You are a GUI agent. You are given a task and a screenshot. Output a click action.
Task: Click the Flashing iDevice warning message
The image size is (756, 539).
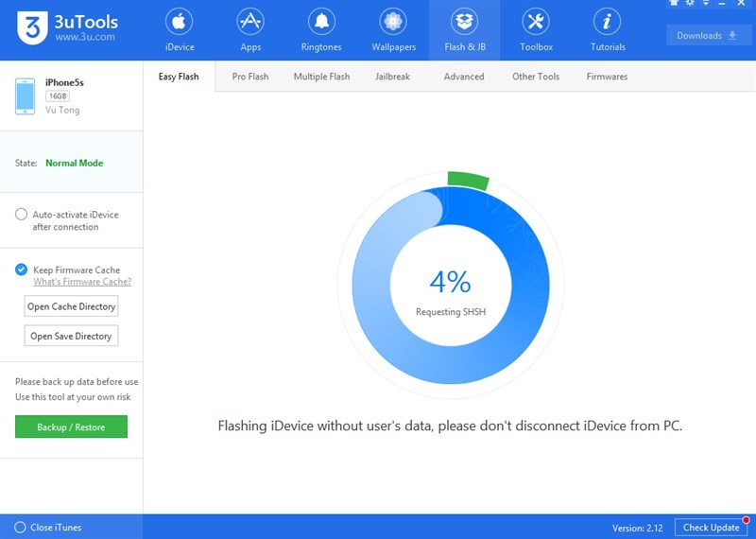point(450,426)
